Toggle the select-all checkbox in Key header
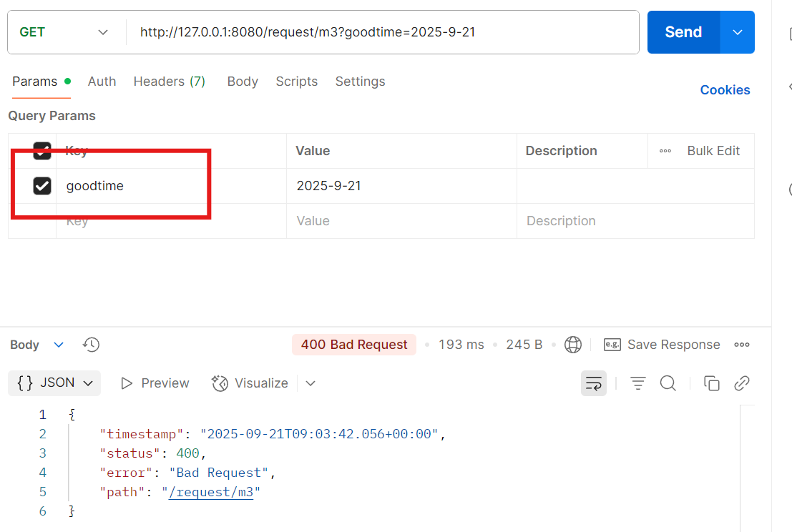The height and width of the screenshot is (532, 792). [x=42, y=151]
